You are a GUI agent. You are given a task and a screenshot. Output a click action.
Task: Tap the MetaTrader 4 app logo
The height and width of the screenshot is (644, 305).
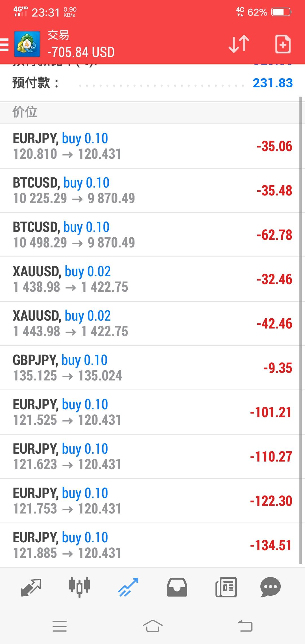pyautogui.click(x=27, y=44)
